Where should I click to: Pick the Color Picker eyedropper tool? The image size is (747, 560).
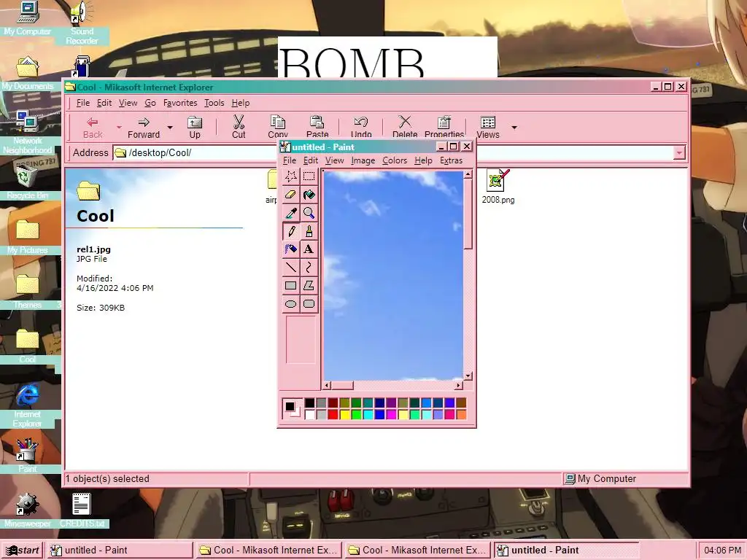290,213
